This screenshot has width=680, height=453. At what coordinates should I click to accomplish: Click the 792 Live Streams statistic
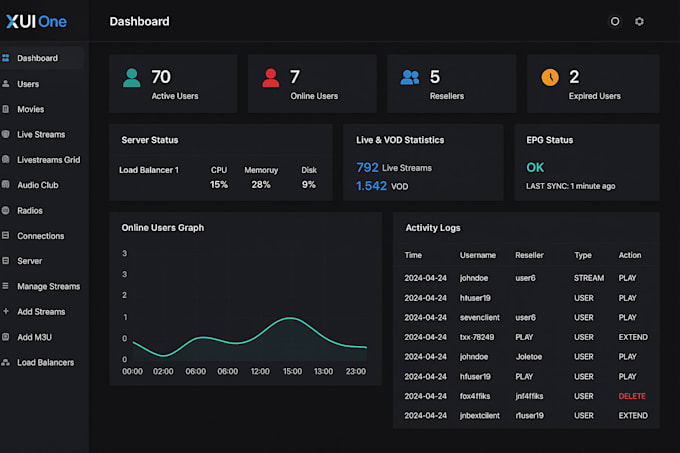(x=394, y=167)
